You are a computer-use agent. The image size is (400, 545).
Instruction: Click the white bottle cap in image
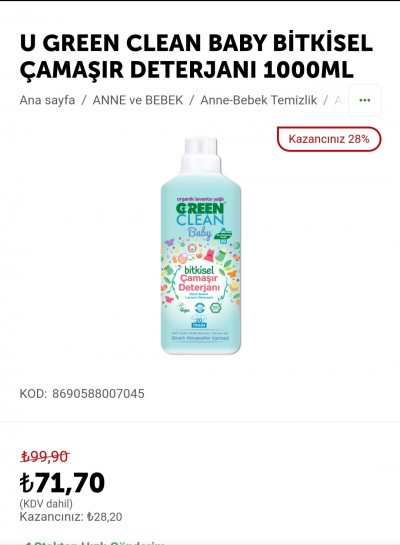click(x=201, y=155)
